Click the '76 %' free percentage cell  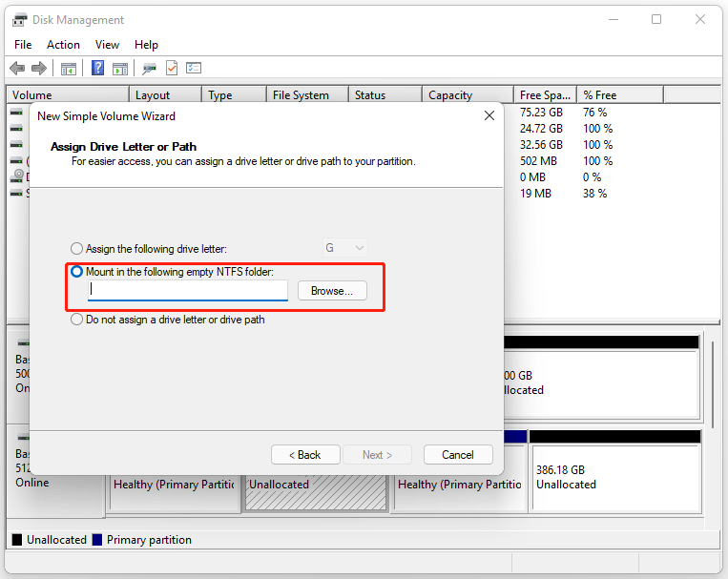(595, 113)
